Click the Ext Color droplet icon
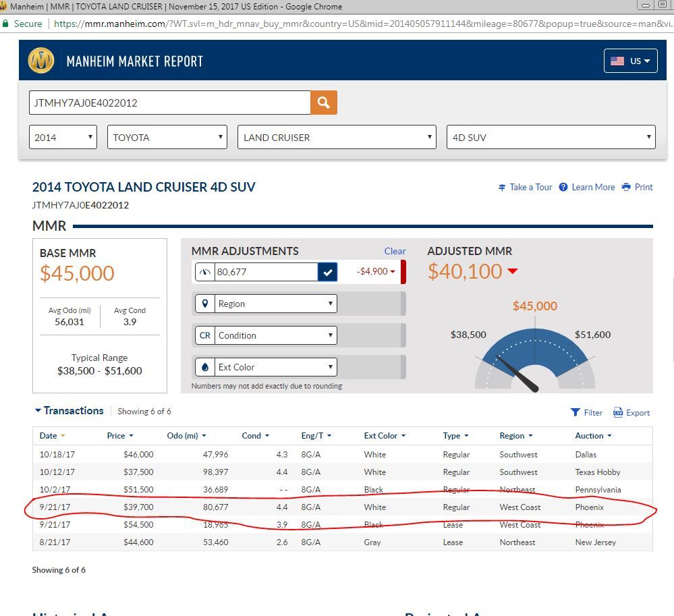 point(205,367)
